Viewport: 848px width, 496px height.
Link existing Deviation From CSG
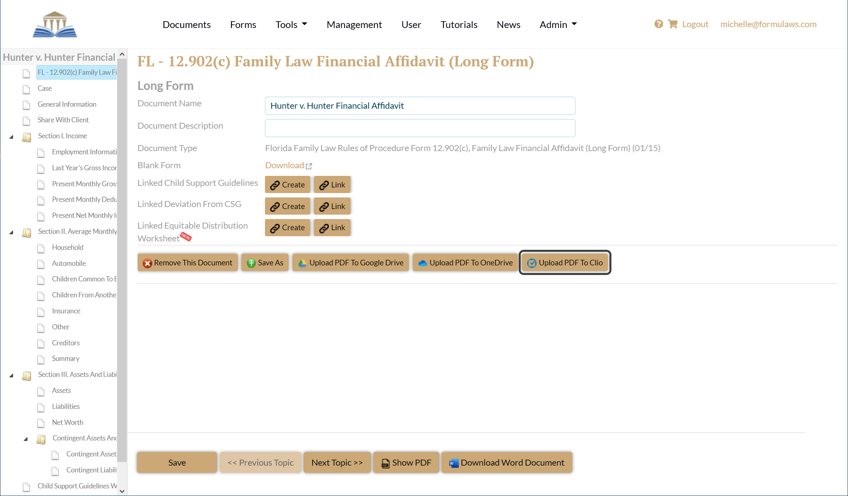tap(333, 206)
